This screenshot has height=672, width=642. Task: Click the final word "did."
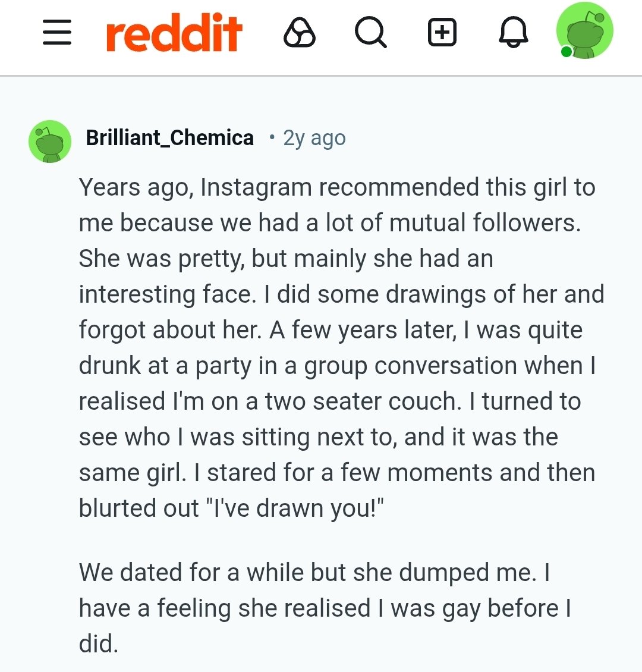(x=99, y=644)
